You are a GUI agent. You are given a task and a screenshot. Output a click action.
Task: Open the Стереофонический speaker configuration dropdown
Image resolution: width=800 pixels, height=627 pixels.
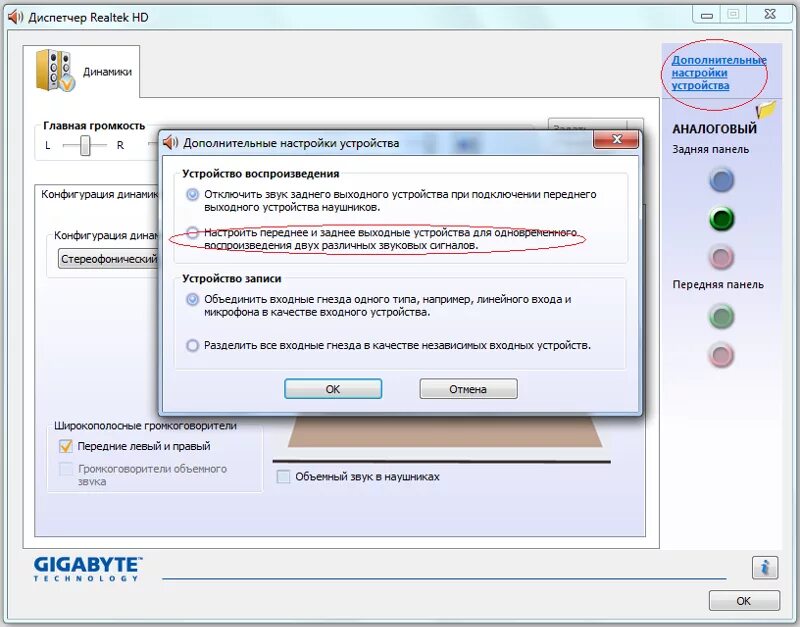pos(109,259)
